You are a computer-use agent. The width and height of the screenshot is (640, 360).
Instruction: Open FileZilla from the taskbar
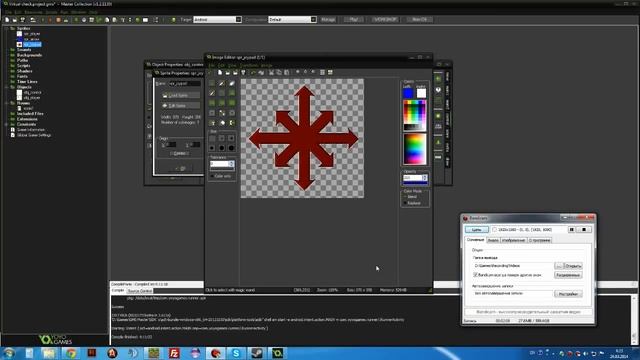(x=175, y=353)
